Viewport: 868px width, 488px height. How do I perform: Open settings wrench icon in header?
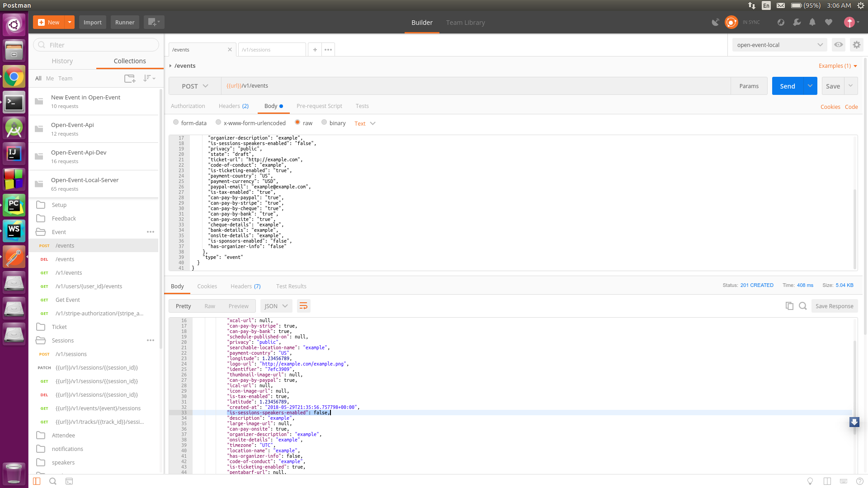797,22
